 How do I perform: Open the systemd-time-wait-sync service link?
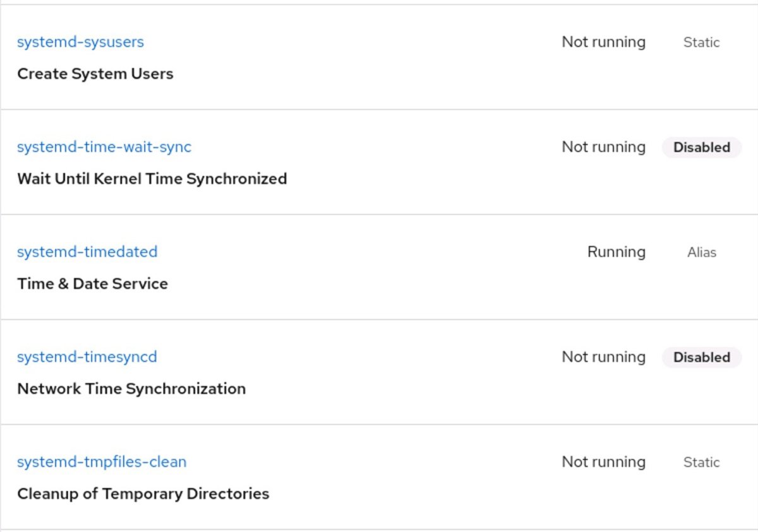click(104, 147)
